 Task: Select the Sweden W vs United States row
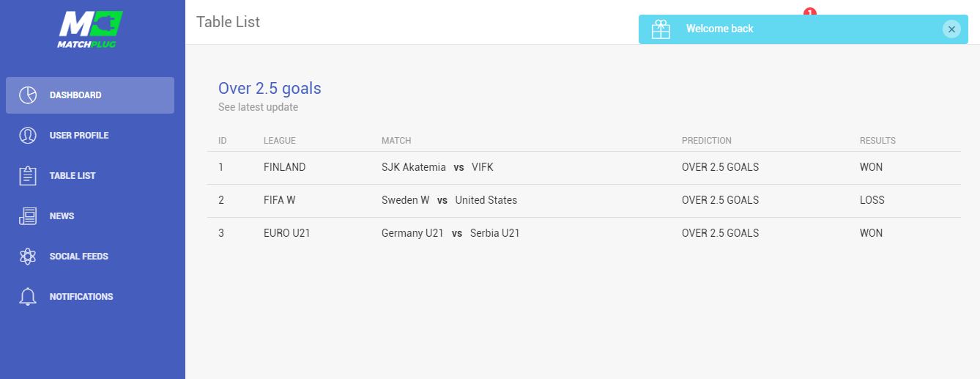[x=584, y=200]
